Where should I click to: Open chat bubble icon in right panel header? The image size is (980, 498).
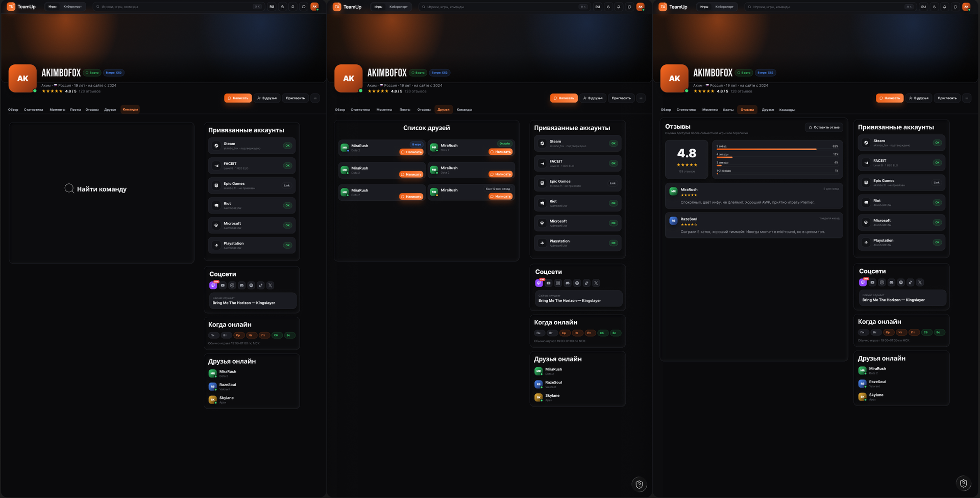pos(955,7)
